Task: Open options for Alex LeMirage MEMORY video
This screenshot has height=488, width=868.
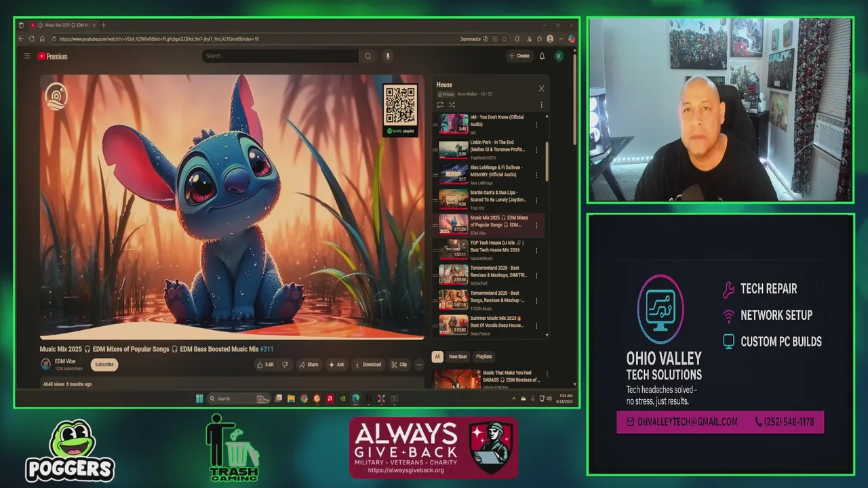Action: [536, 175]
